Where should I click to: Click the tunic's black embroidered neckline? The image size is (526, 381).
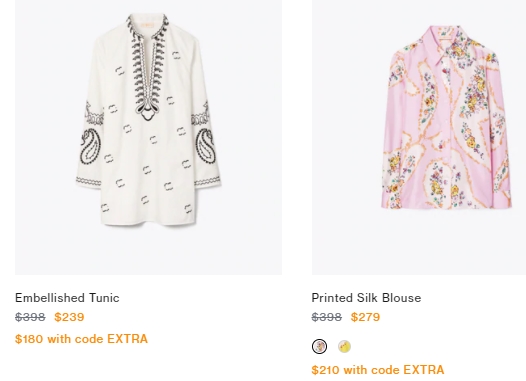click(147, 67)
